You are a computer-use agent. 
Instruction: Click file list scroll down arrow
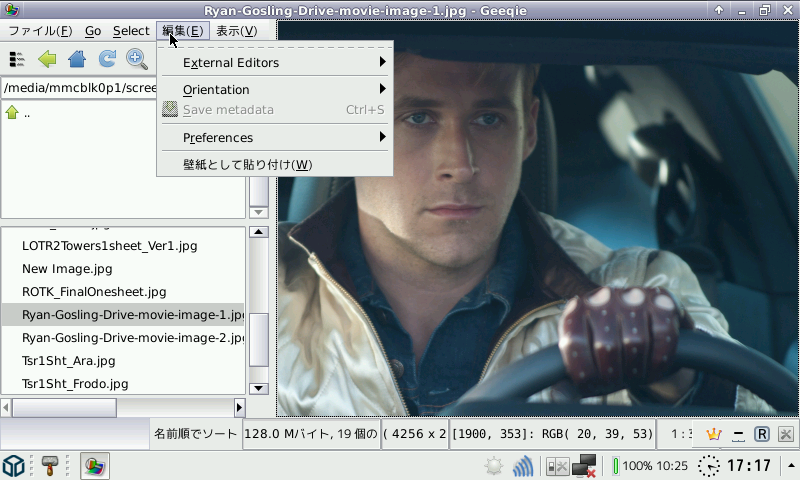[x=259, y=388]
